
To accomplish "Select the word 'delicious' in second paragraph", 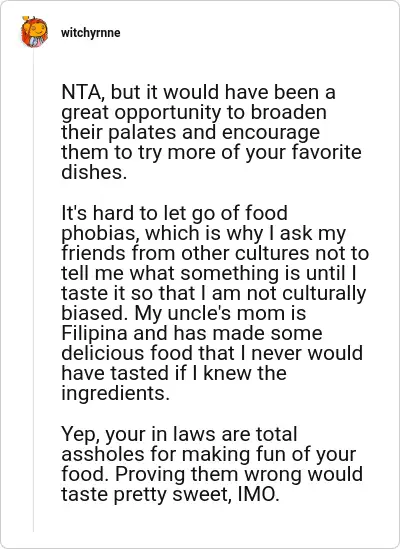I will click(103, 353).
